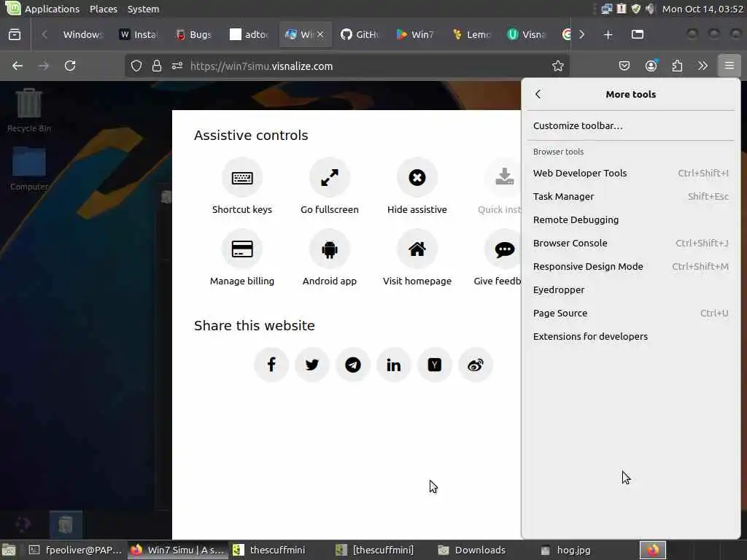Share the website on Twitter
747x560 pixels.
coord(312,365)
